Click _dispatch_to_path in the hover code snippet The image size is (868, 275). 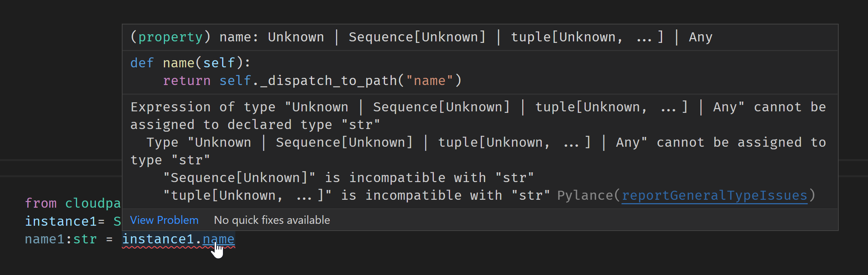(326, 80)
